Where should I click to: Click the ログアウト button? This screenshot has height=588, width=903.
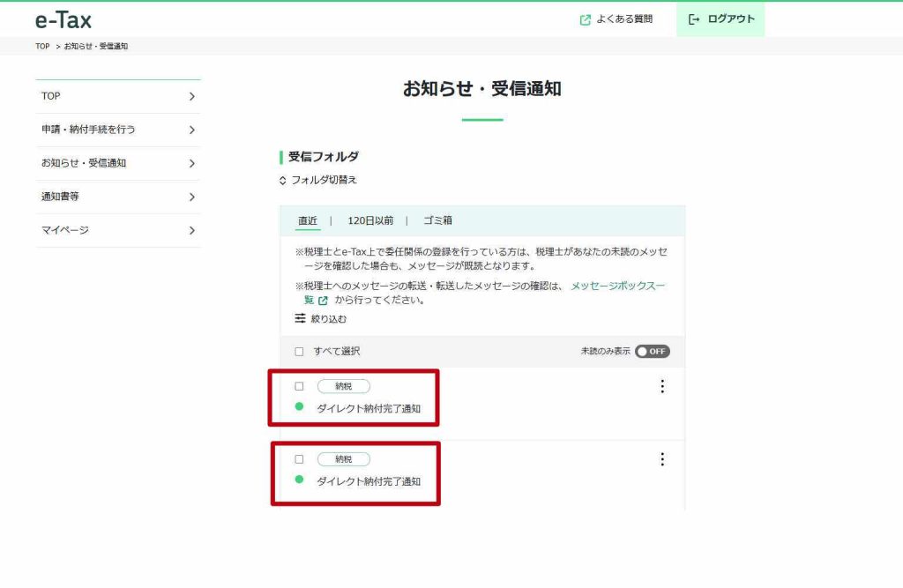coord(720,19)
